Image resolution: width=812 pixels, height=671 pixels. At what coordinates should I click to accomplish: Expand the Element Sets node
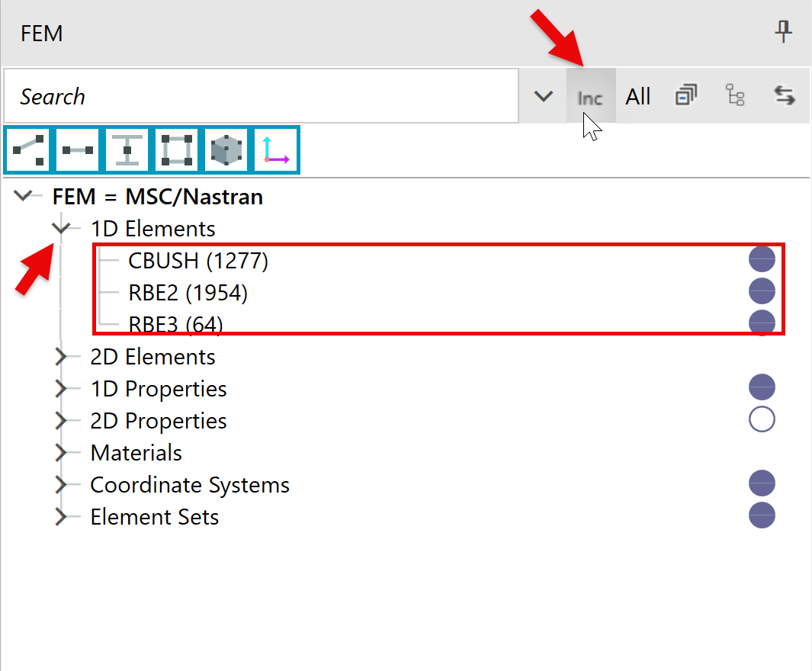(x=60, y=517)
